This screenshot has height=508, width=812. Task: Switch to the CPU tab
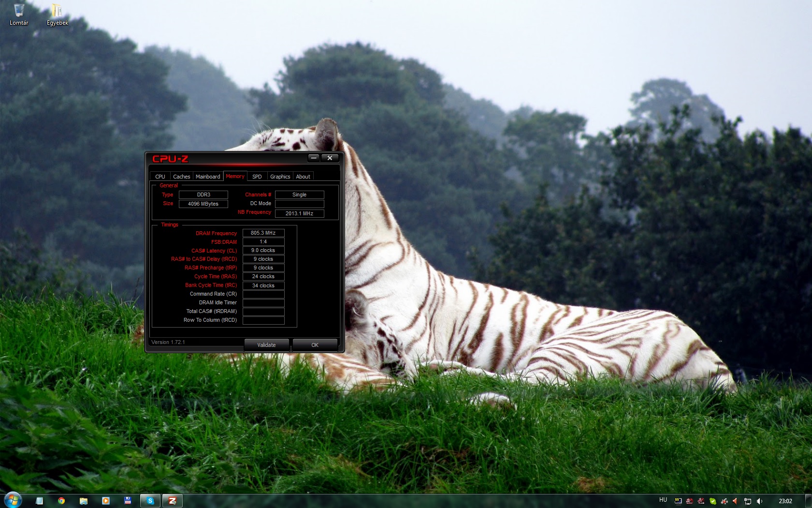pyautogui.click(x=160, y=177)
